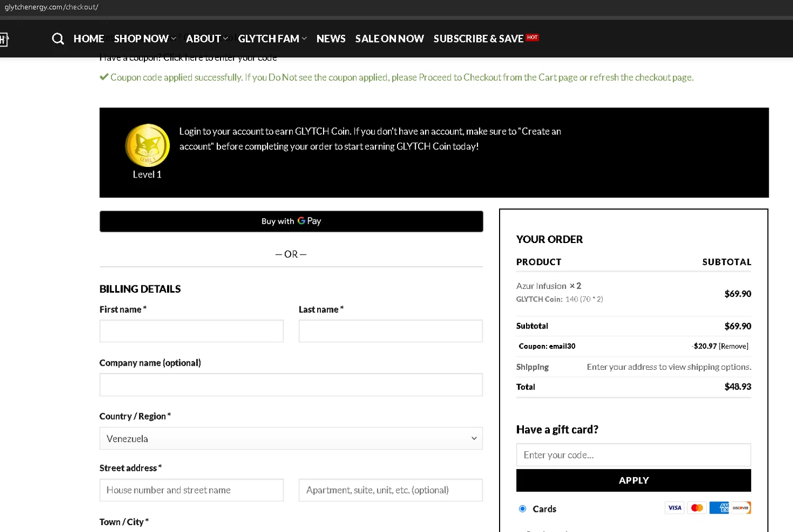Click the Total amount $48.93
Image resolution: width=793 pixels, height=532 pixels.
tap(737, 387)
